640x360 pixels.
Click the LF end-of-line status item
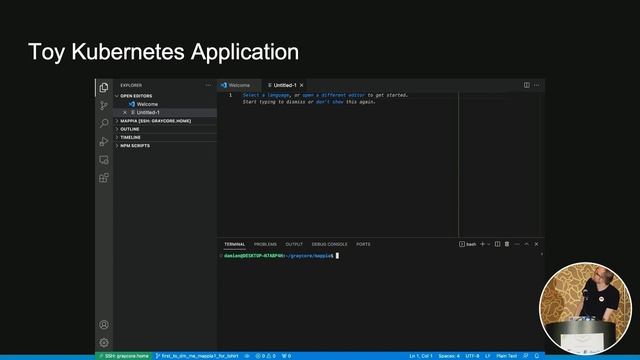[487, 356]
